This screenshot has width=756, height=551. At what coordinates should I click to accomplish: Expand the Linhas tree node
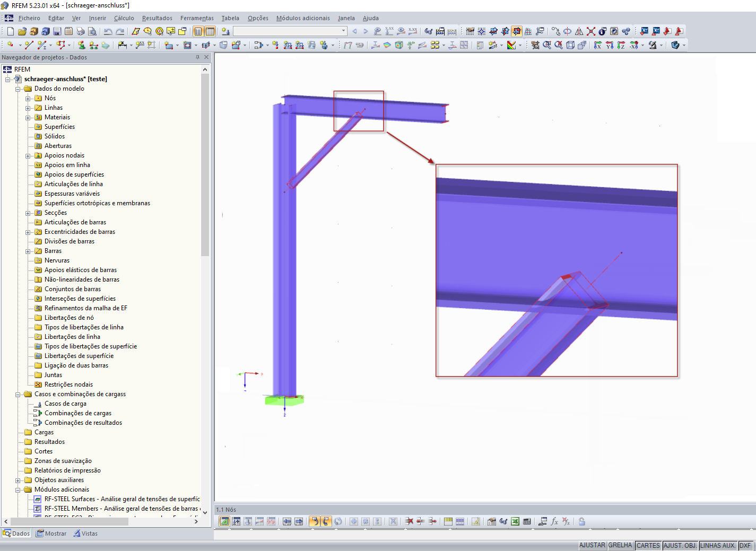click(x=28, y=108)
